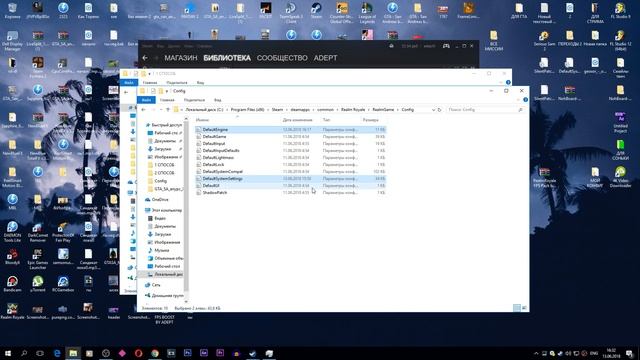Image resolution: width=640 pixels, height=360 pixels.
Task: Open the Вид ribbon tab in Config window
Action: [x=218, y=100]
